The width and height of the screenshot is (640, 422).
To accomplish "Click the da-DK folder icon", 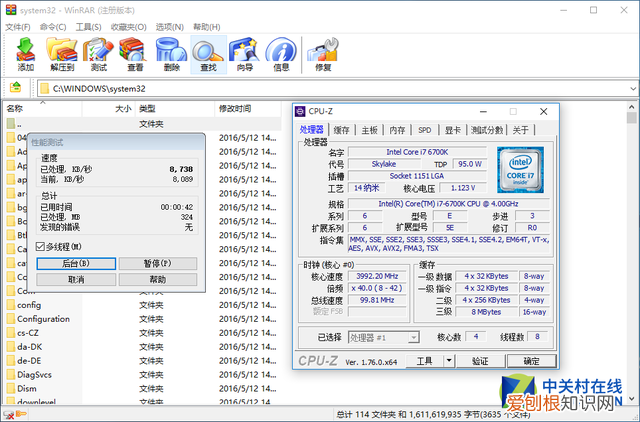I will click(x=11, y=347).
